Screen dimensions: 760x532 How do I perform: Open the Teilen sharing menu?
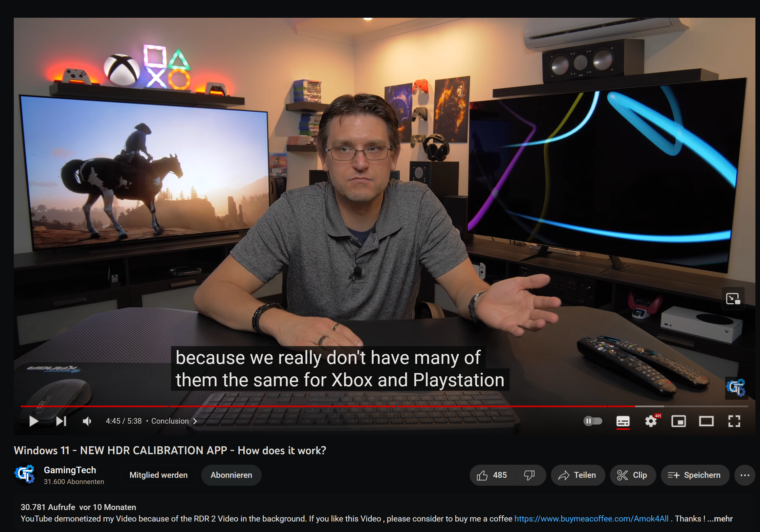[x=577, y=475]
